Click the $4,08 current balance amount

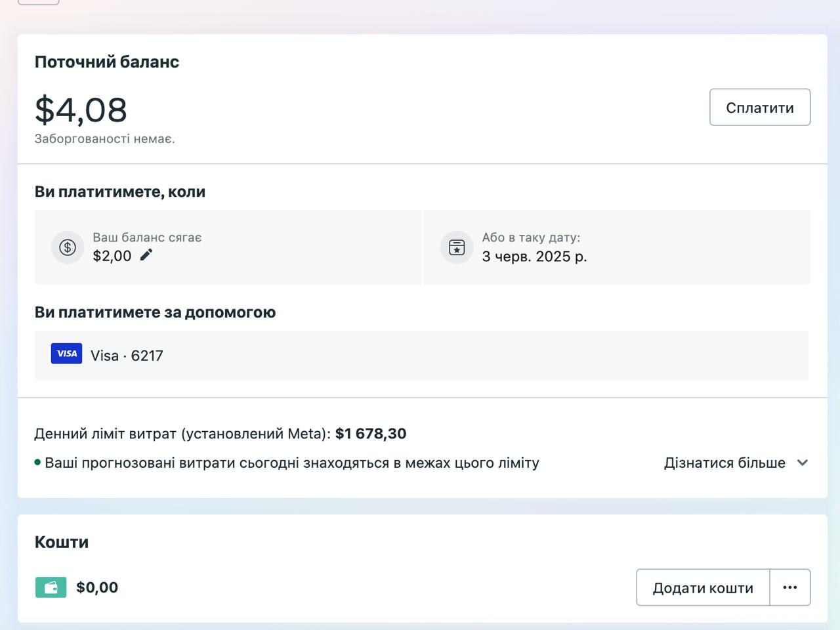[81, 109]
